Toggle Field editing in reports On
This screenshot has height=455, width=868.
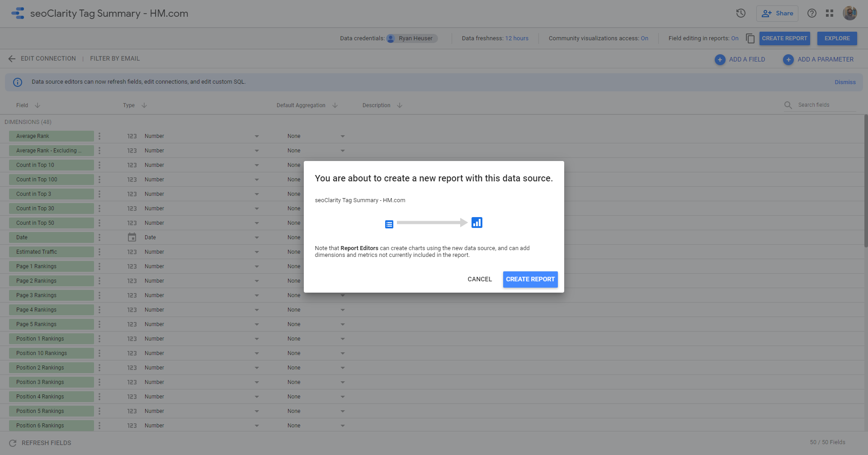point(735,38)
